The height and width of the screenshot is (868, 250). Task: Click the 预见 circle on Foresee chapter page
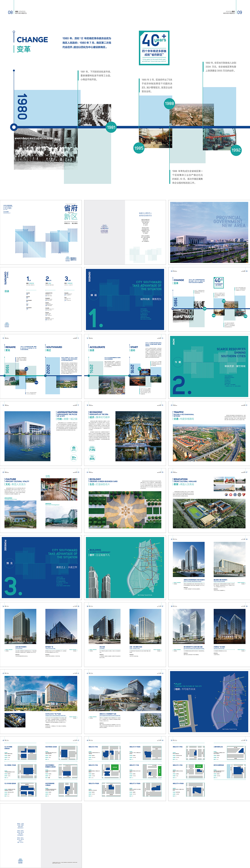10,563
